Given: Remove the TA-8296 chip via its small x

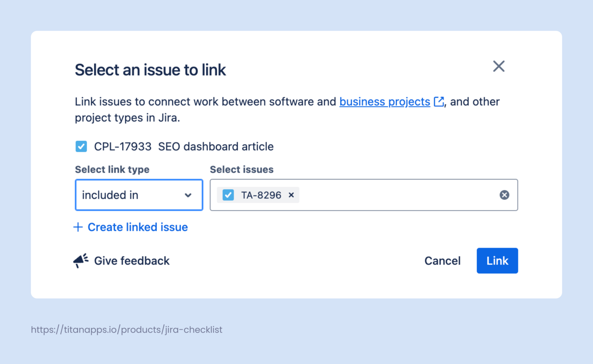Looking at the screenshot, I should pos(291,195).
